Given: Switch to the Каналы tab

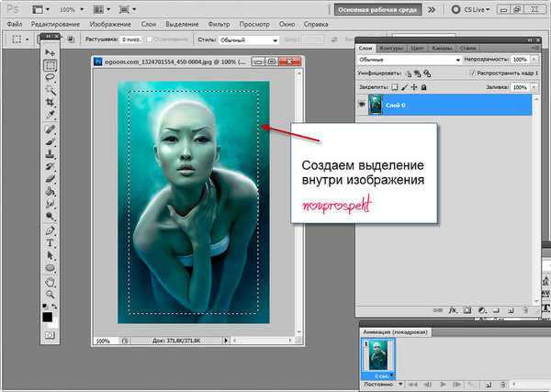Looking at the screenshot, I should (442, 48).
